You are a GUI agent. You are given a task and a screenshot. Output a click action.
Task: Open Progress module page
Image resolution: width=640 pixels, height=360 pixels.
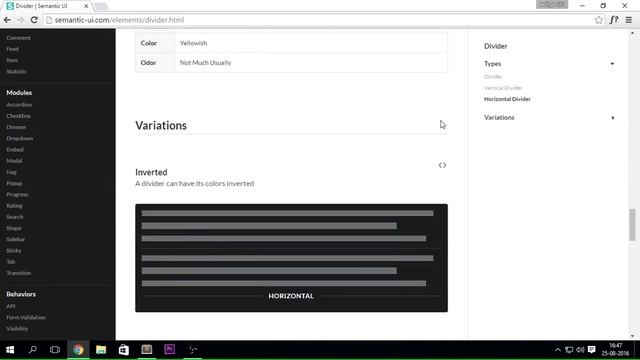(x=17, y=195)
